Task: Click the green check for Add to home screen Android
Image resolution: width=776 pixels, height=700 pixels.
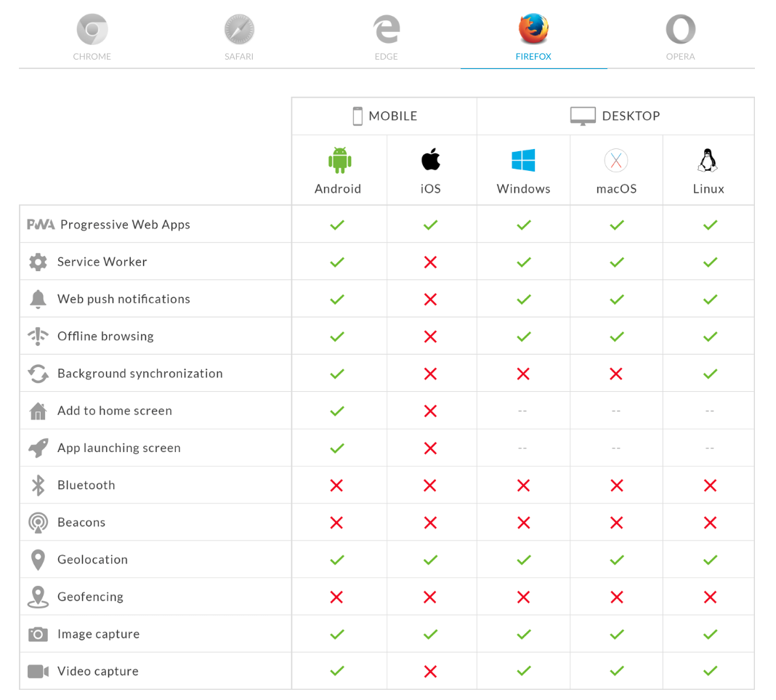Action: (337, 411)
